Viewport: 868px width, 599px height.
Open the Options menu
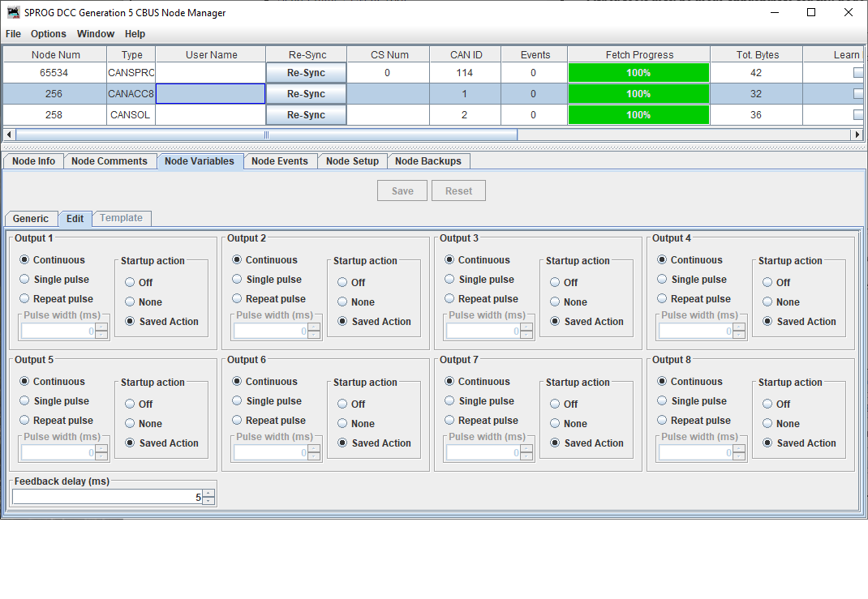tap(49, 34)
